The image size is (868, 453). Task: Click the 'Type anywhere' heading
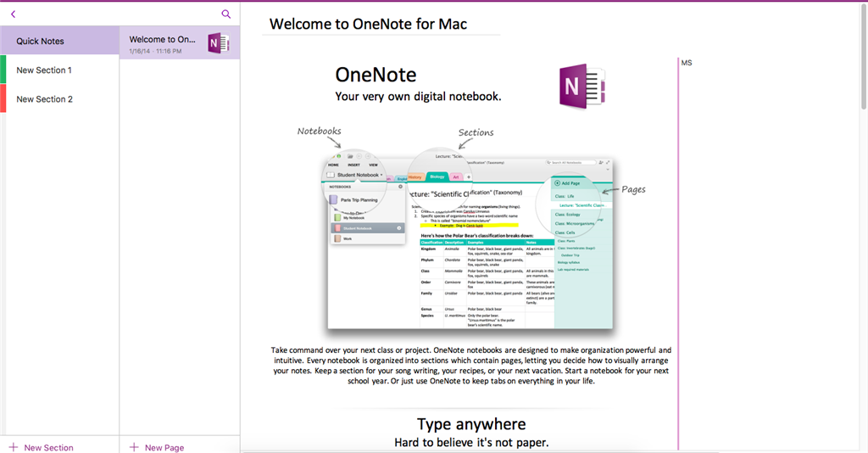point(471,424)
